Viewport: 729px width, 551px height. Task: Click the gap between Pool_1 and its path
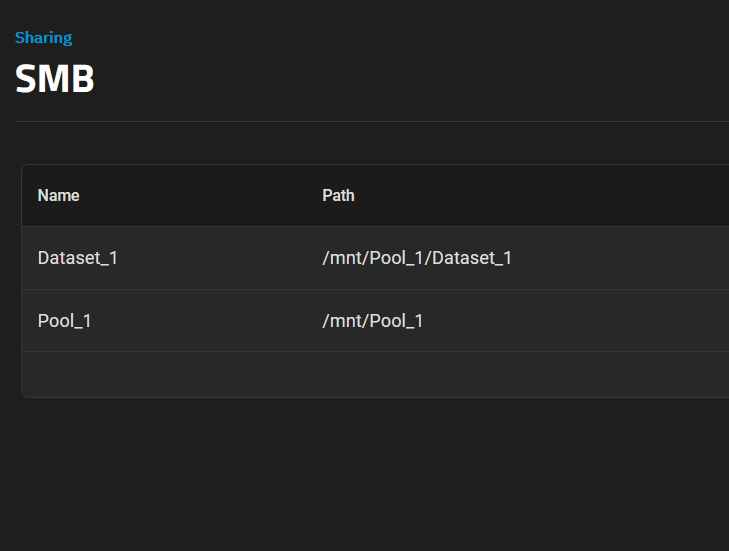click(x=207, y=320)
